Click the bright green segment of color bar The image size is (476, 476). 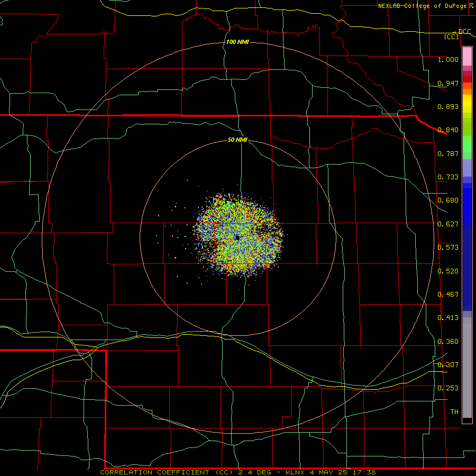tap(467, 144)
